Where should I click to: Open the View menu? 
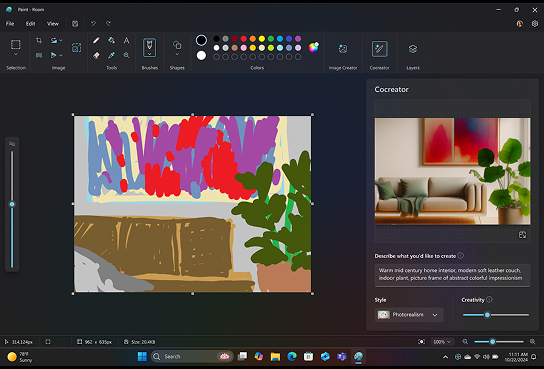53,24
